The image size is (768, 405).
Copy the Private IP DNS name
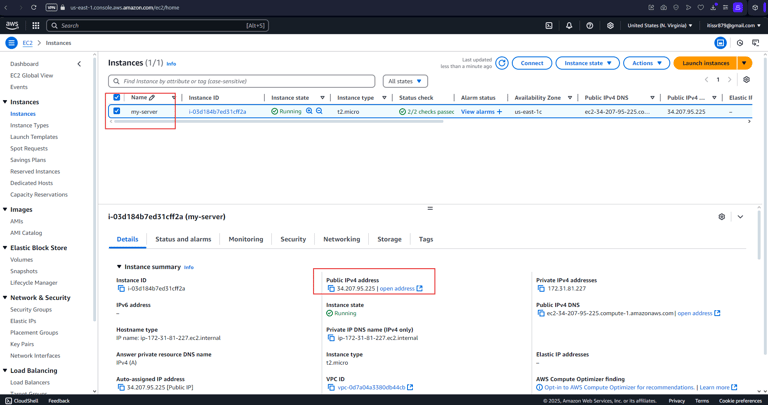331,338
